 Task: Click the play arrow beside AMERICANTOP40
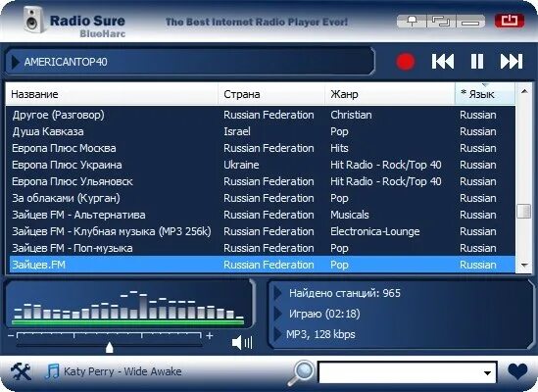[x=16, y=62]
